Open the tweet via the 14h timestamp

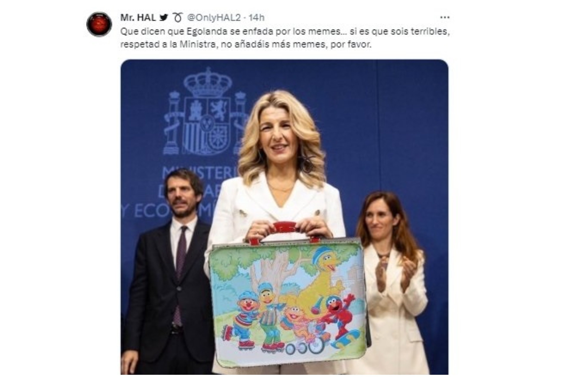click(x=257, y=17)
